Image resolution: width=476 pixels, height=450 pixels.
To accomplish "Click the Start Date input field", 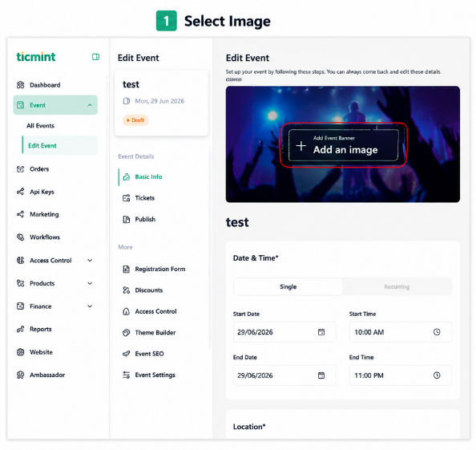I will [284, 332].
